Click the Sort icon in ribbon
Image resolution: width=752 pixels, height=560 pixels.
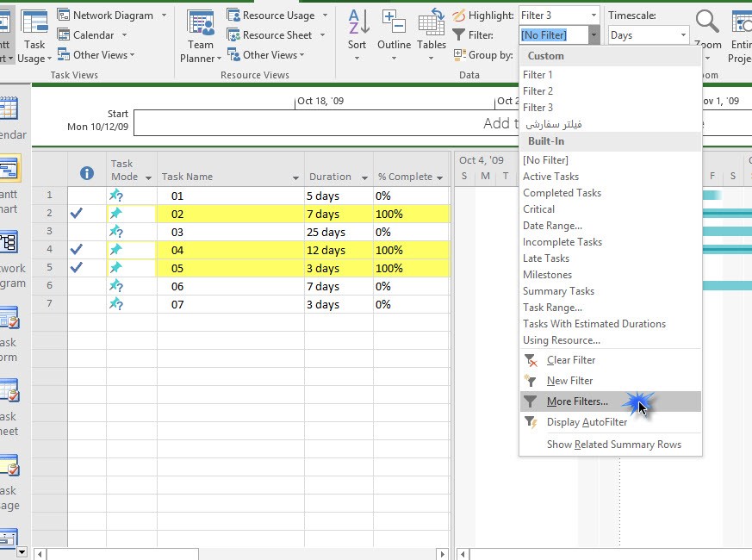357,23
